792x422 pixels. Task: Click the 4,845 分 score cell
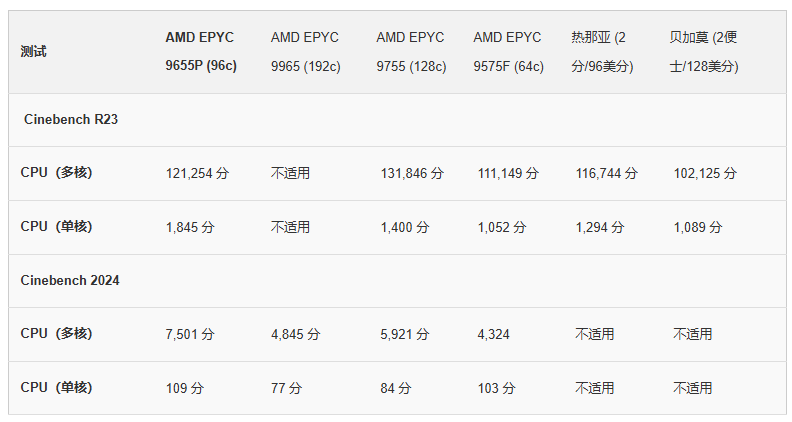[296, 335]
